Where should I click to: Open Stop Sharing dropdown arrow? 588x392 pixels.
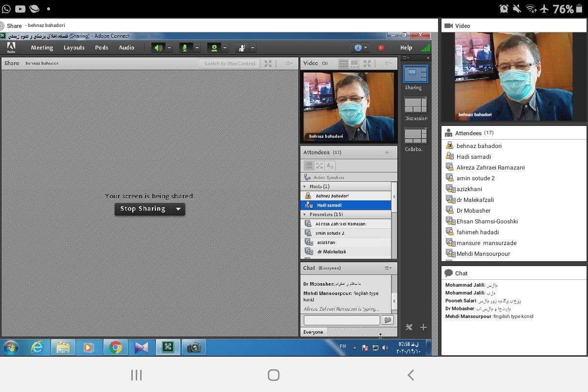pyautogui.click(x=178, y=209)
